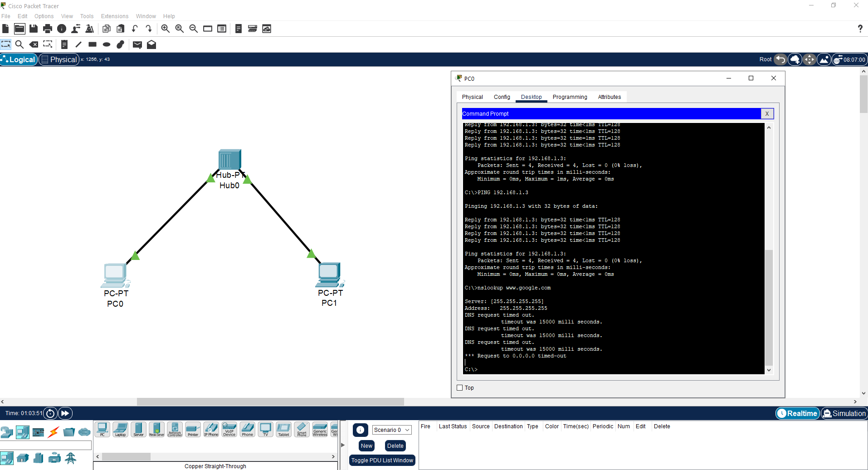Add a Complex PDU with the open envelope

pyautogui.click(x=151, y=44)
